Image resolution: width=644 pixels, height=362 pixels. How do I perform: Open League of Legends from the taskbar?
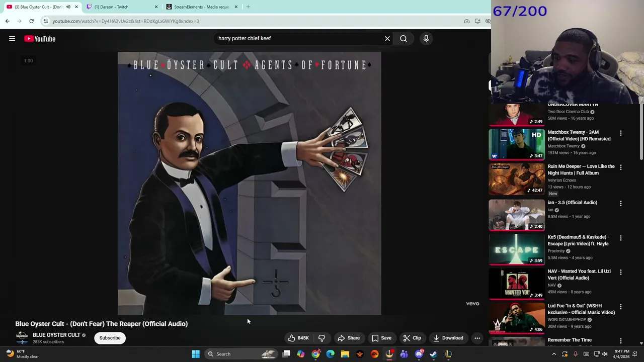click(448, 354)
